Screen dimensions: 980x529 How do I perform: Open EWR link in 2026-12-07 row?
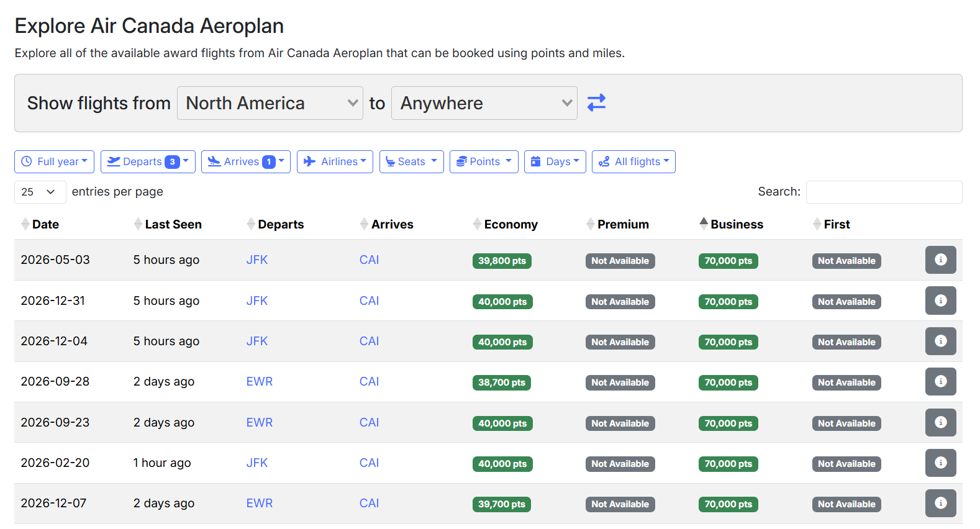(260, 503)
